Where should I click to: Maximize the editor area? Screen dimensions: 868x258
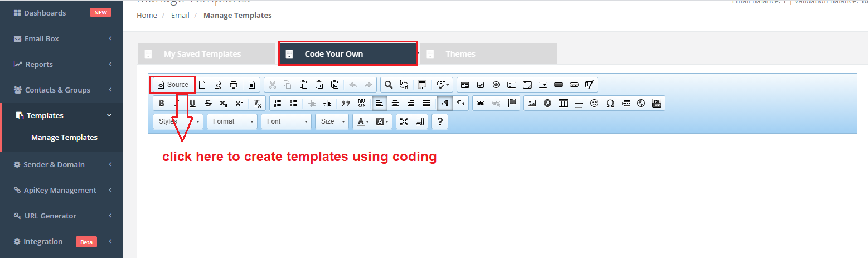point(404,121)
